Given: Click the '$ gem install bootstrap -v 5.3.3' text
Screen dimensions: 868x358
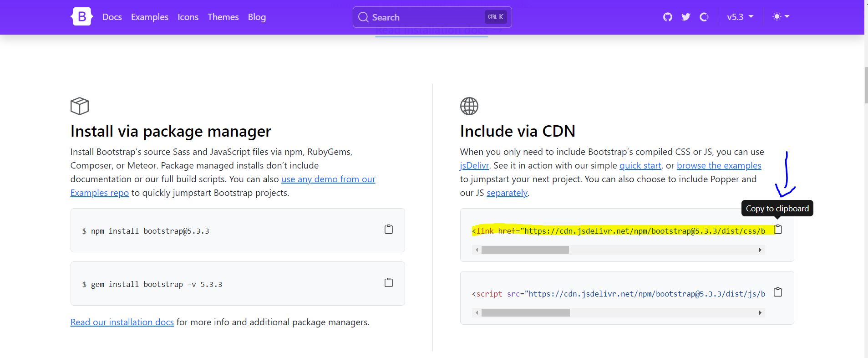Looking at the screenshot, I should 152,284.
